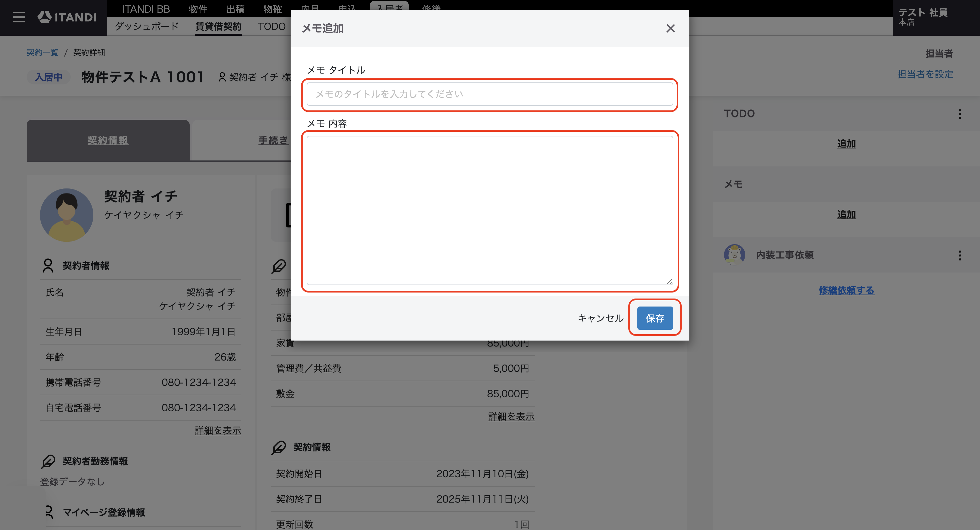
Task: Click the メモ追加 dialog title
Action: [x=323, y=29]
